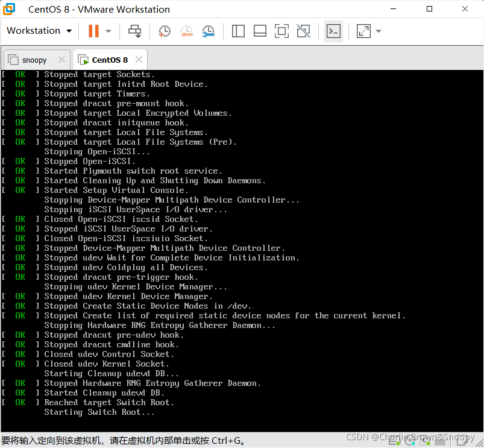The height and width of the screenshot is (448, 484).
Task: Open the stretch display options dropdown
Action: click(x=379, y=31)
